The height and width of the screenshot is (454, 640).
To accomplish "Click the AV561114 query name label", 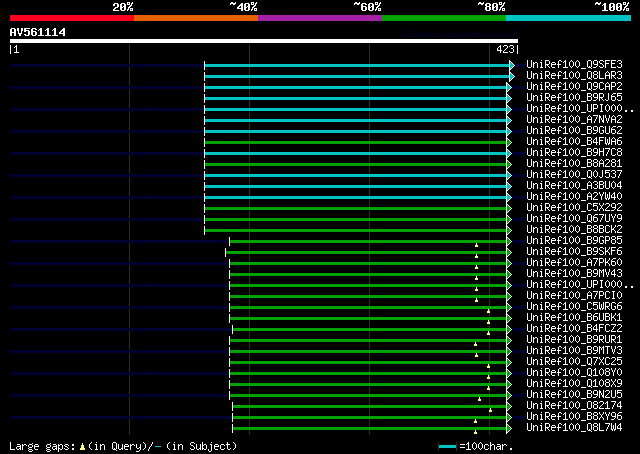I will [x=38, y=32].
